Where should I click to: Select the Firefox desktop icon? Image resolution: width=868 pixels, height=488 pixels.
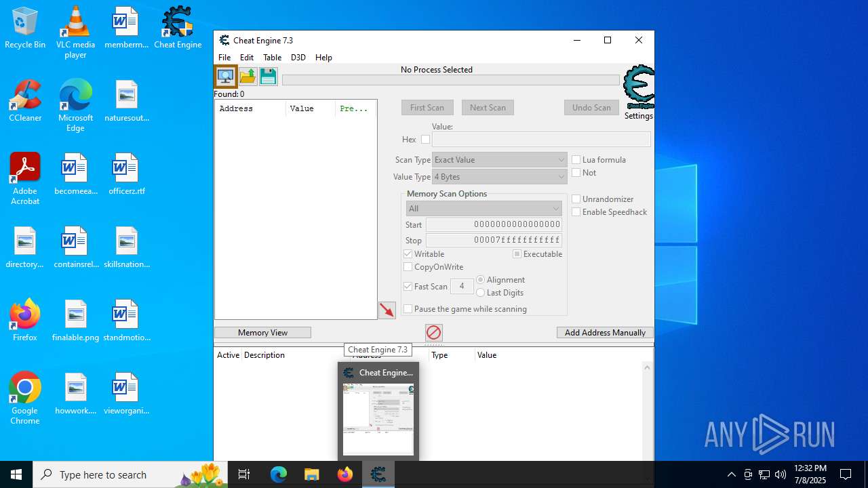[x=25, y=321]
